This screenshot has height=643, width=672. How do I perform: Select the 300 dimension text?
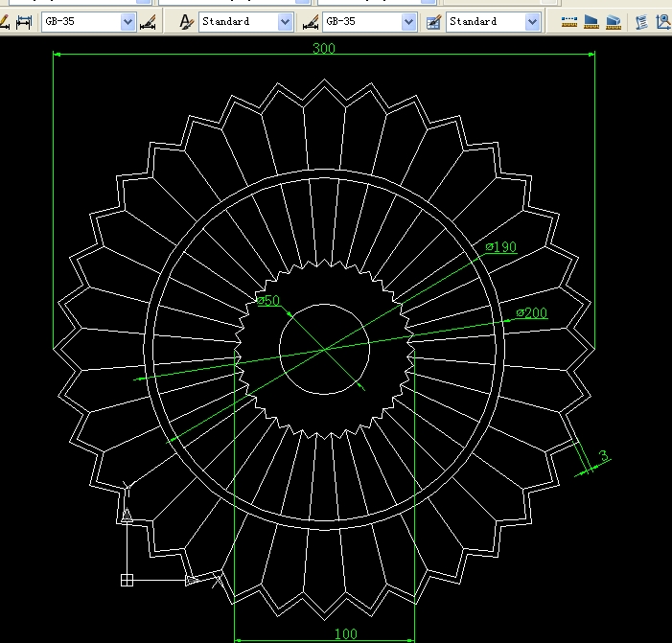(324, 49)
